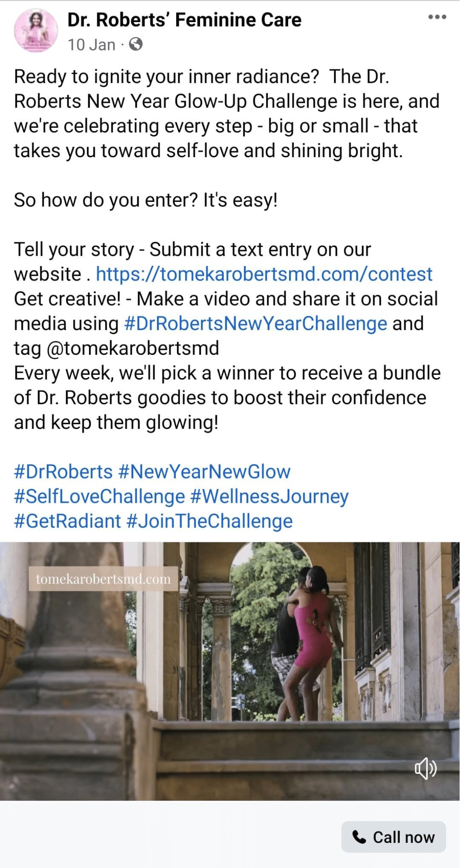Open Dr. Roberts' Feminine Care page name
The image size is (460, 868).
184,20
